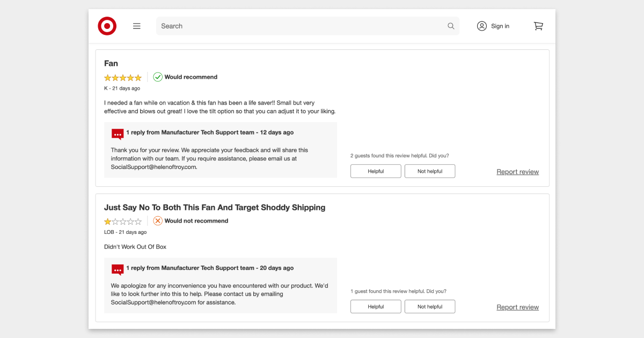Report the Fan review by K

coord(517,172)
